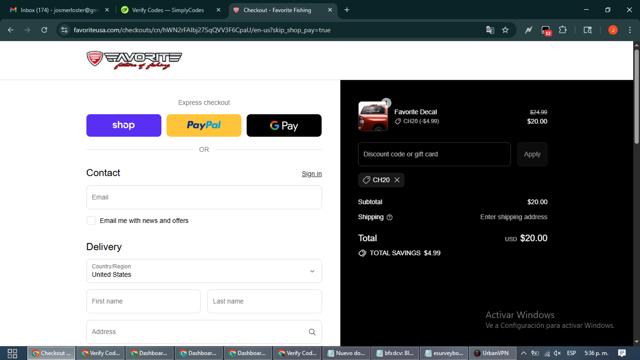Click the Favorite Decal product thumbnail

(373, 116)
